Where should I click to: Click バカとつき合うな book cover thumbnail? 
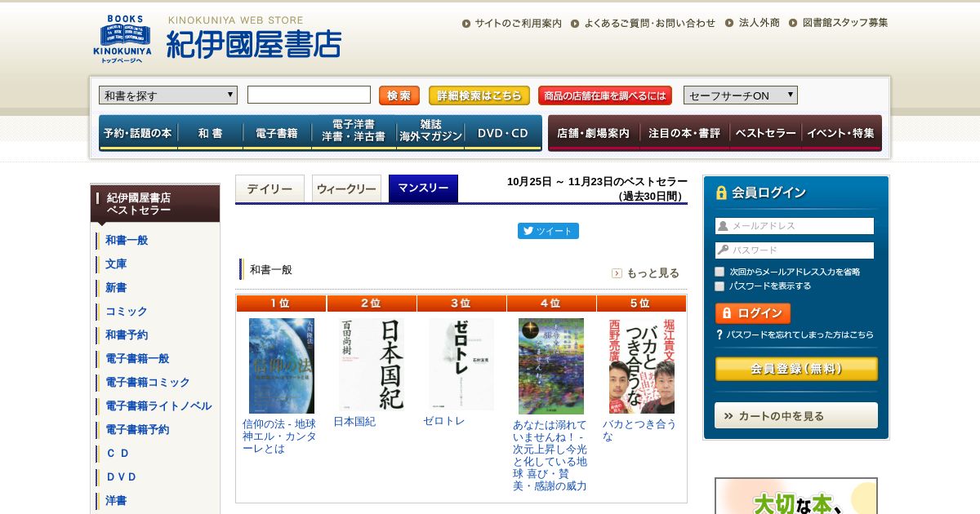tap(641, 366)
